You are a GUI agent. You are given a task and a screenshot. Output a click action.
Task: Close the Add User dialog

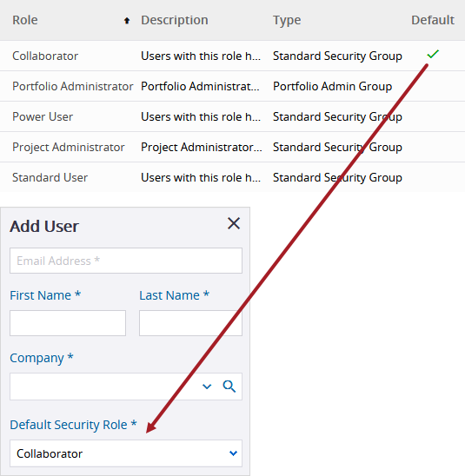(234, 223)
